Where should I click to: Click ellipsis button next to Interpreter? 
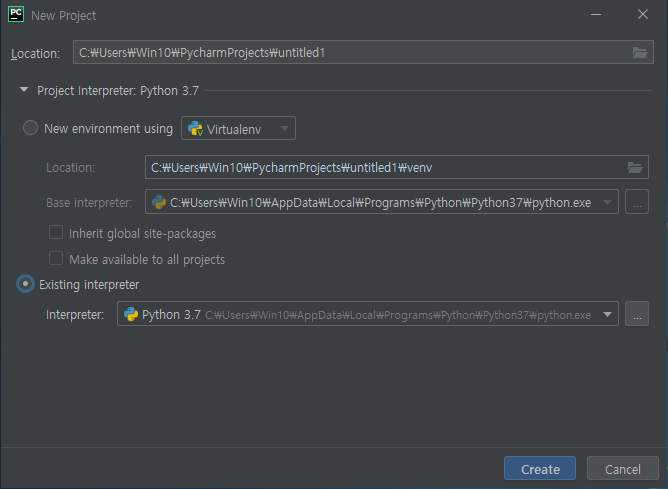click(637, 314)
